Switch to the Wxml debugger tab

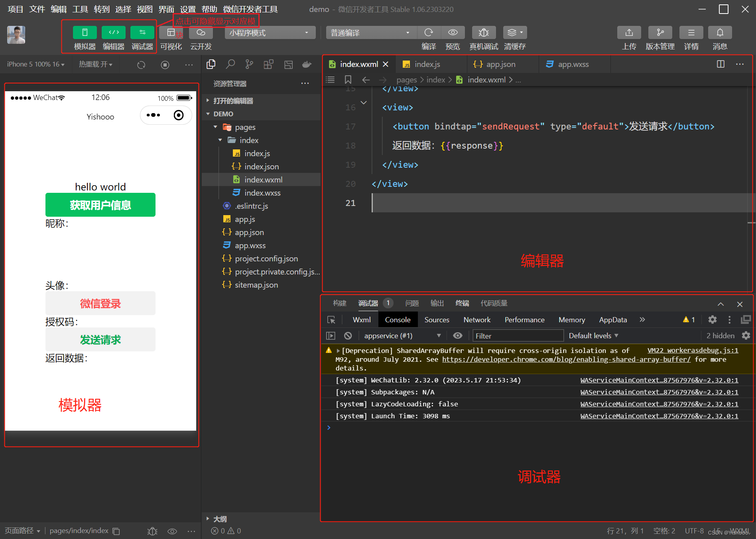point(362,319)
